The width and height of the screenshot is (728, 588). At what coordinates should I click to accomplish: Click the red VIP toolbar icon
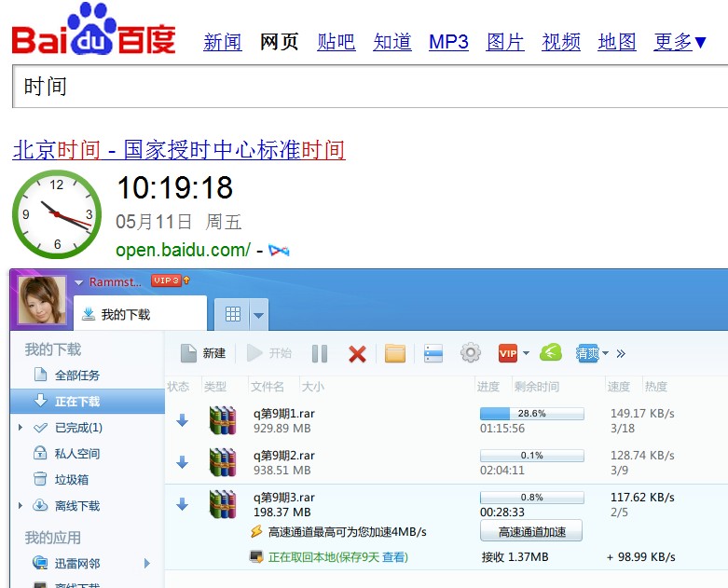click(x=508, y=353)
